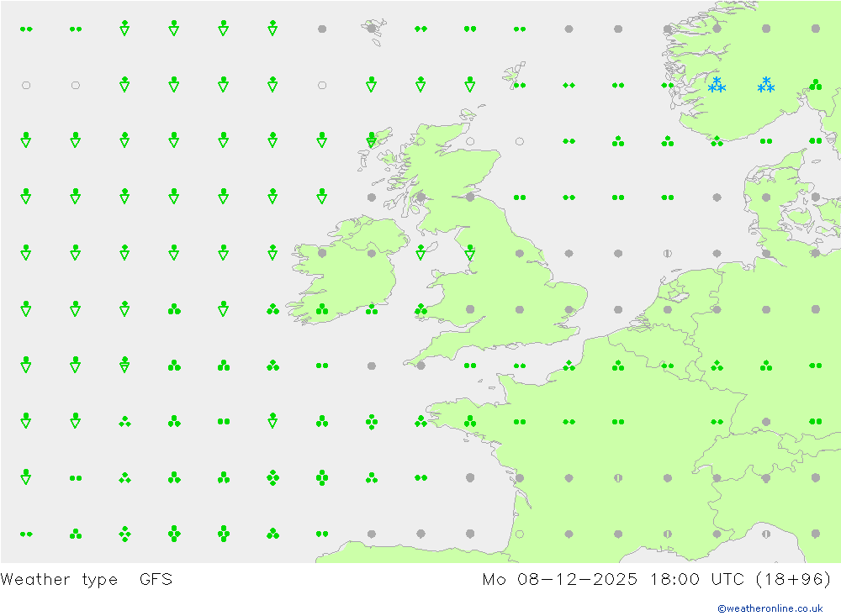The height and width of the screenshot is (616, 841).
Task: Click the light rain symbol beside Shetland
Action: click(x=519, y=85)
